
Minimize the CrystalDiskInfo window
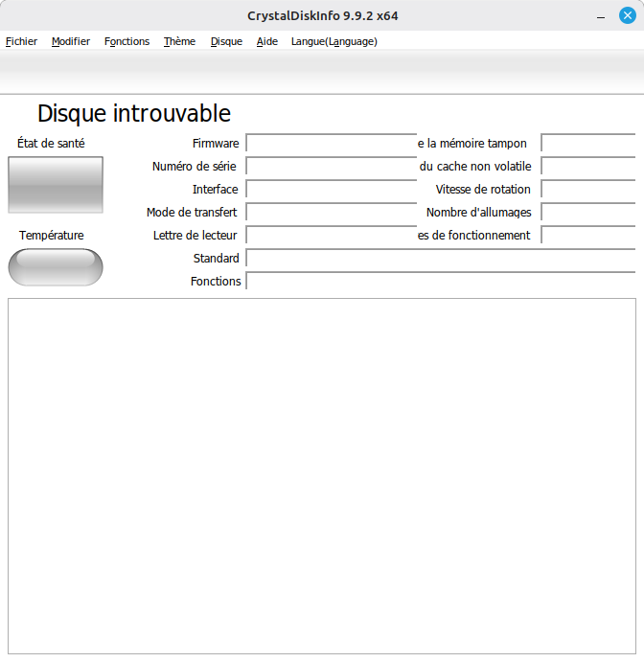(x=601, y=16)
